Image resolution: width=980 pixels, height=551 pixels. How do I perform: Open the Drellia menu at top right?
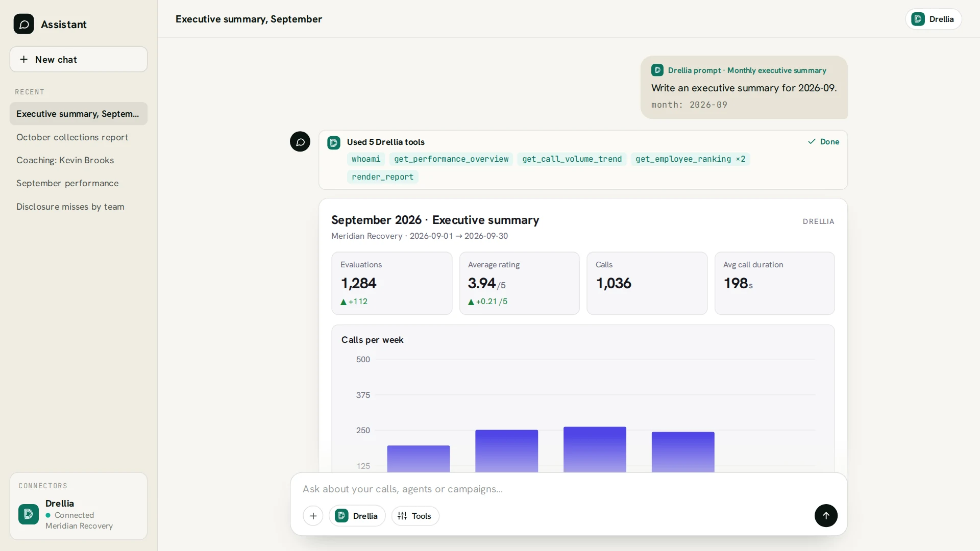click(933, 19)
